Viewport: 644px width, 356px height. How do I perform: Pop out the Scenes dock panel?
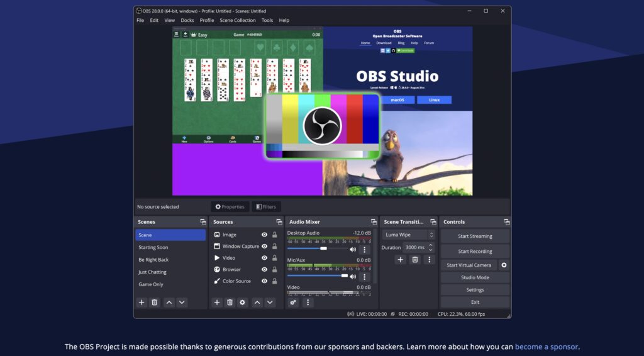point(203,222)
